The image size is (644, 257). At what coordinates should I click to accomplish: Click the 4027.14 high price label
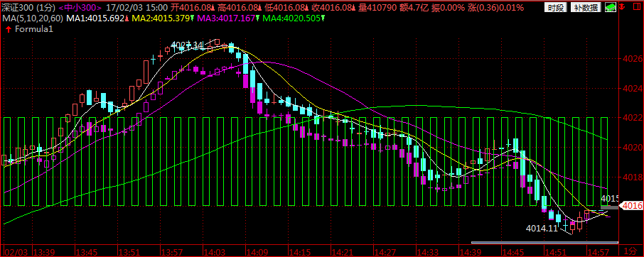click(x=187, y=45)
